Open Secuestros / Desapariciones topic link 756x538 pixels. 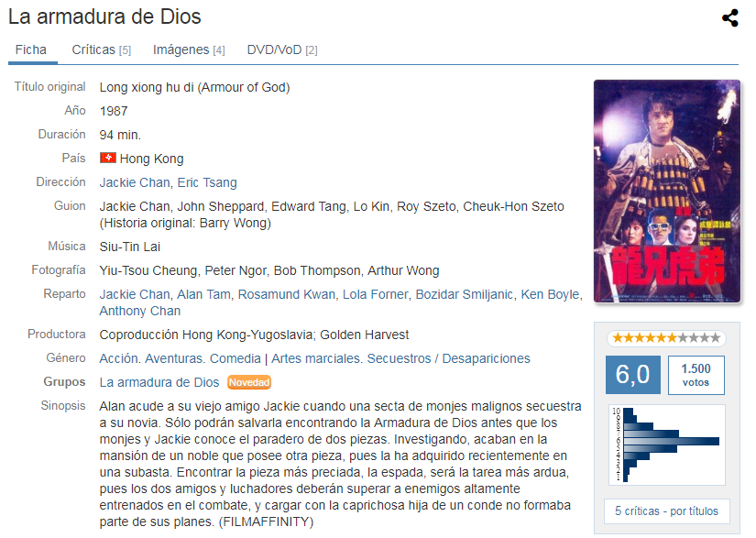pos(448,358)
